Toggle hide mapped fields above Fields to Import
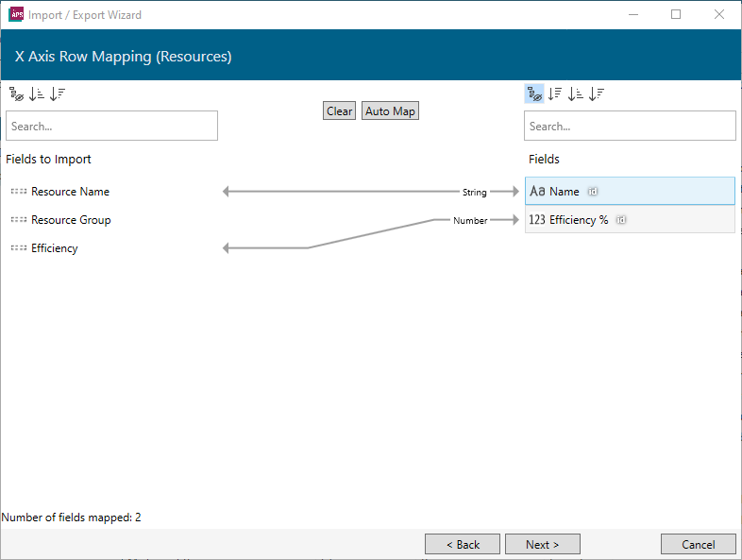This screenshot has height=560, width=742. pyautogui.click(x=16, y=93)
